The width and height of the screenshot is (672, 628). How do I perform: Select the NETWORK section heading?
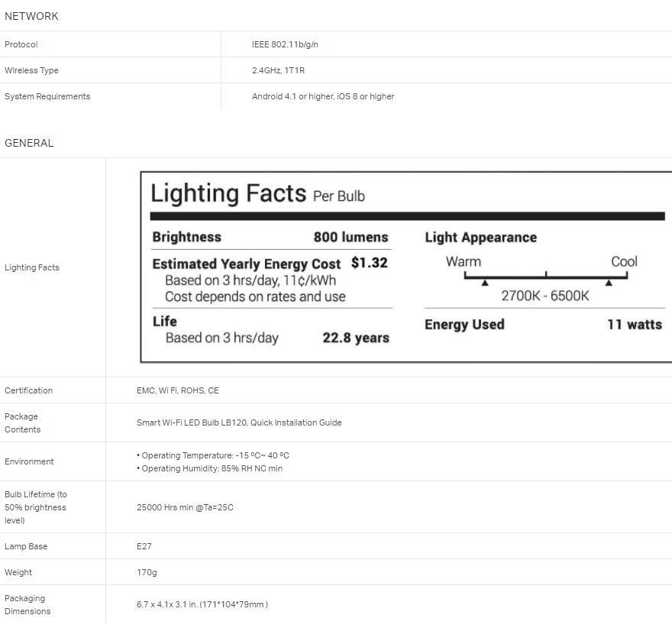[31, 16]
